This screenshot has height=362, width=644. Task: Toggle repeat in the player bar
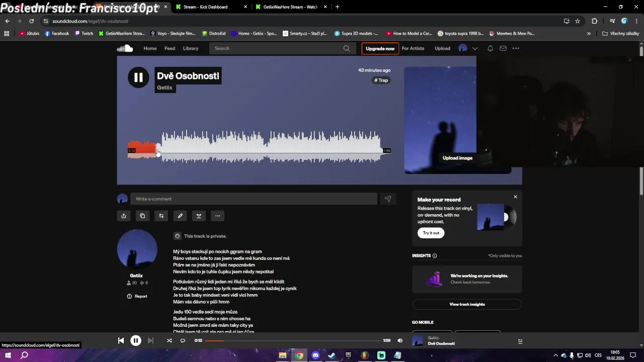183,340
